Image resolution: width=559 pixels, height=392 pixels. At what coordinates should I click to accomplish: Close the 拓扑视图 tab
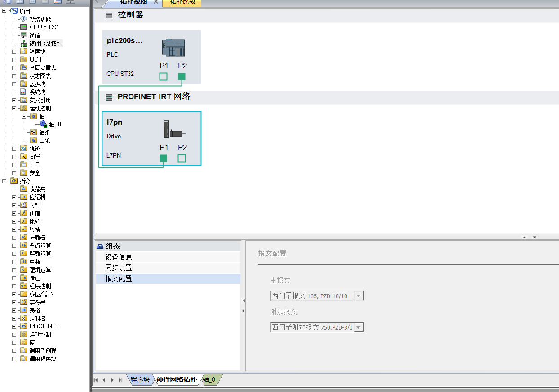[x=155, y=2]
